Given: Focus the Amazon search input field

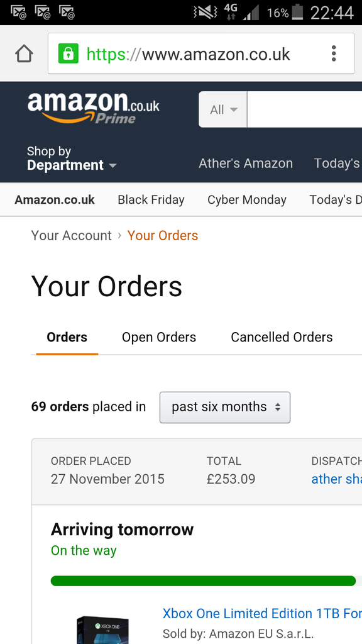Looking at the screenshot, I should pos(305,109).
